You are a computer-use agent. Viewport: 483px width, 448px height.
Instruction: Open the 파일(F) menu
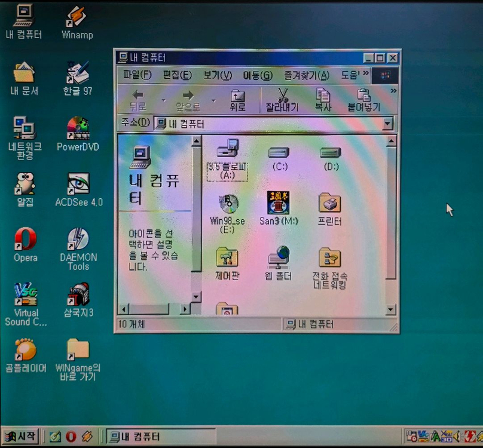pos(137,75)
